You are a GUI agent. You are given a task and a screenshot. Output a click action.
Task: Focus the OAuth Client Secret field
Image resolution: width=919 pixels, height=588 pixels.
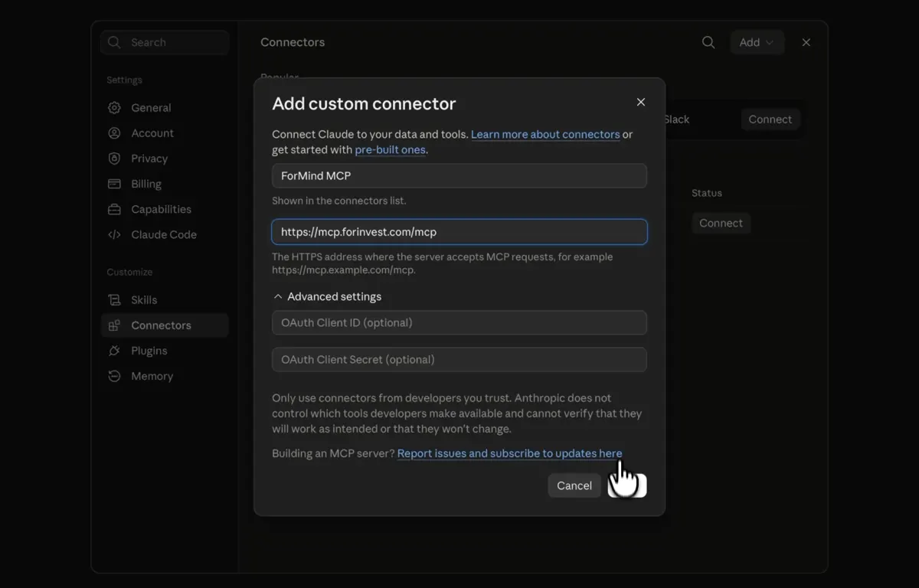[459, 359]
